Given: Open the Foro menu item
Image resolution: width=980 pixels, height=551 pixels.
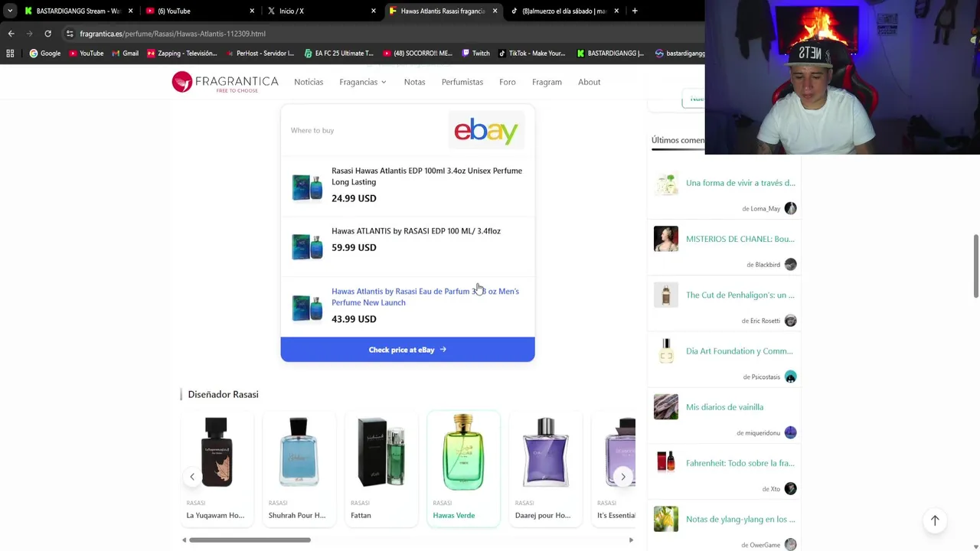Looking at the screenshot, I should (x=507, y=82).
